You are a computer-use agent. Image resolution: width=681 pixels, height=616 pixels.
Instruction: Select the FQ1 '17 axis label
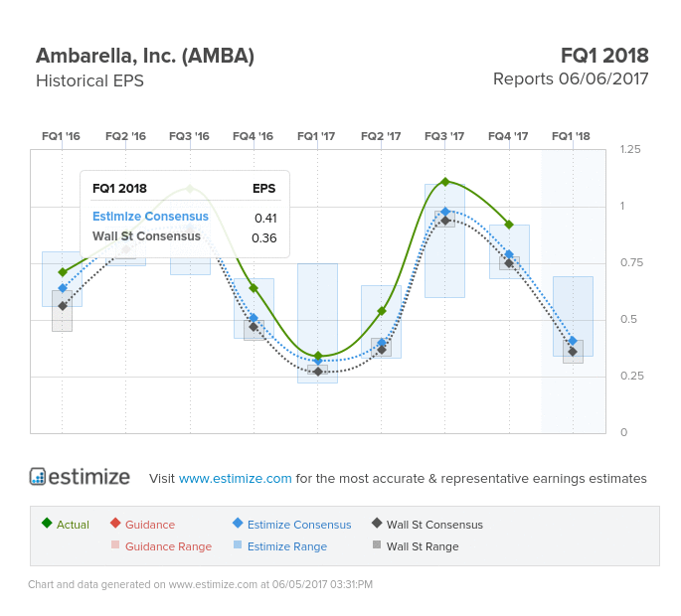pos(316,136)
